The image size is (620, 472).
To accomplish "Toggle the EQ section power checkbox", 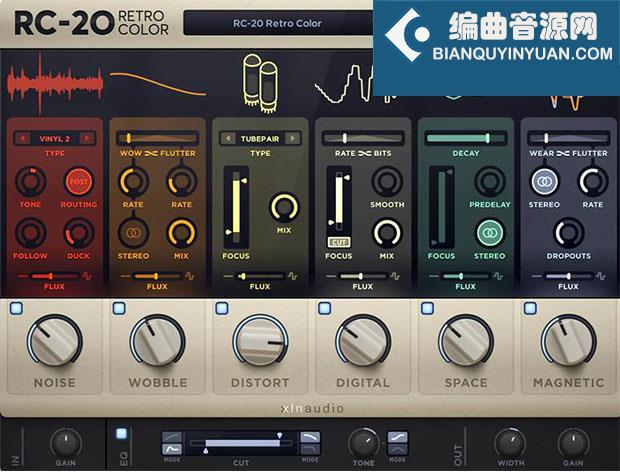I will pyautogui.click(x=121, y=434).
